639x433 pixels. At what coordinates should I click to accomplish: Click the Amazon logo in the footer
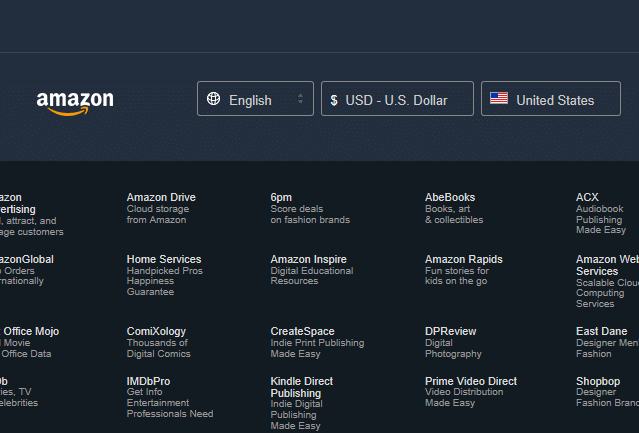[75, 101]
